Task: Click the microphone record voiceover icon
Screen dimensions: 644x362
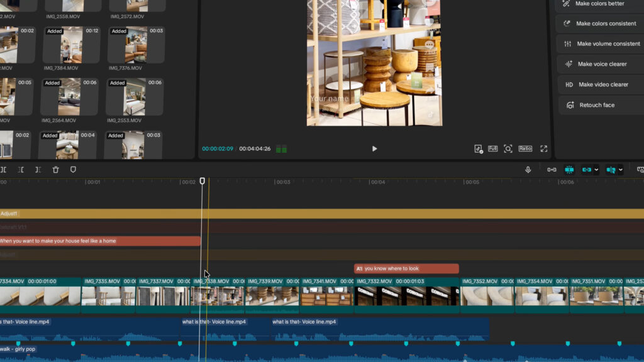Action: pyautogui.click(x=528, y=170)
